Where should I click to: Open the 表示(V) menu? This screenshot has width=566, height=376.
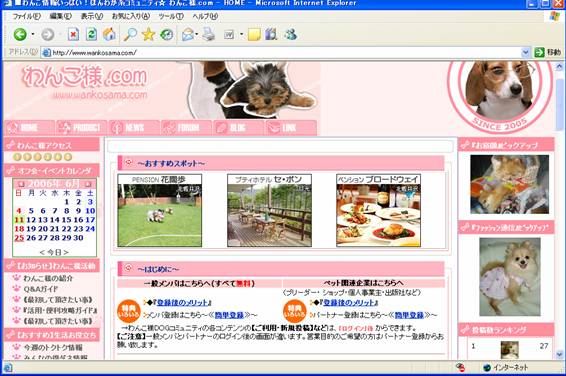click(92, 16)
